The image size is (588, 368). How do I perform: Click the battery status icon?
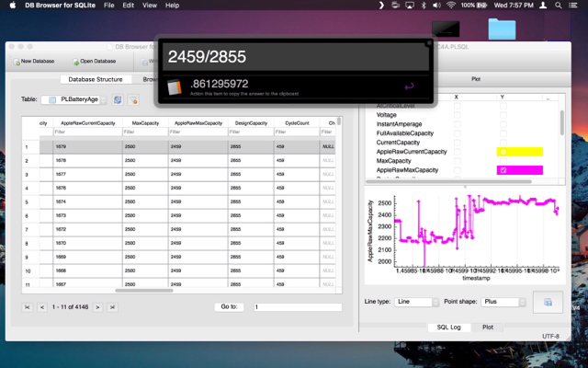pos(481,6)
